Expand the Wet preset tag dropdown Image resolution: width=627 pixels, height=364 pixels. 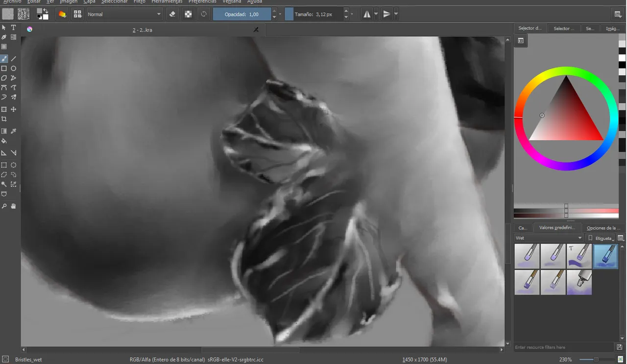coord(549,238)
